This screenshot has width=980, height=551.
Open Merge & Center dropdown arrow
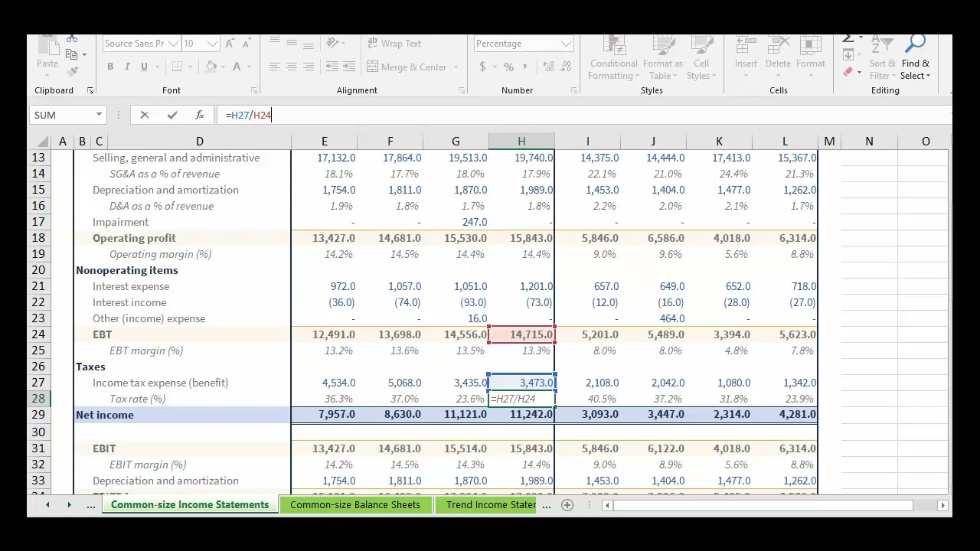[x=456, y=67]
